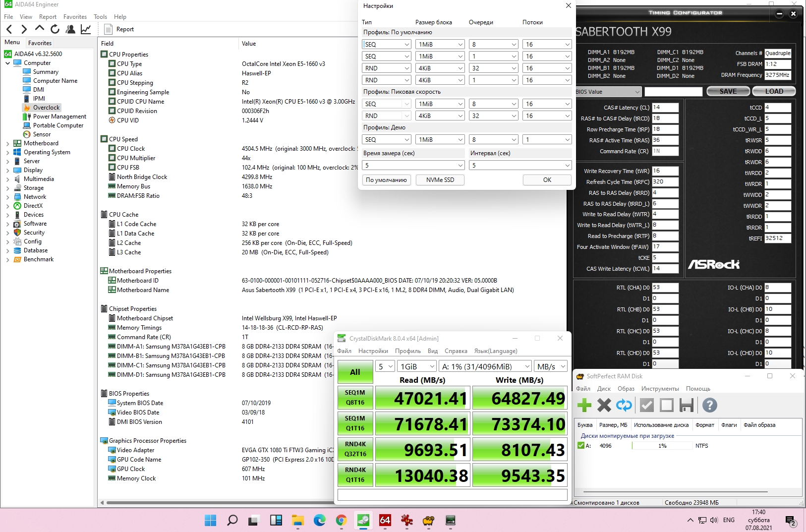This screenshot has height=532, width=806.
Task: Switch to the Favorites tab in AIDA64
Action: pos(40,43)
